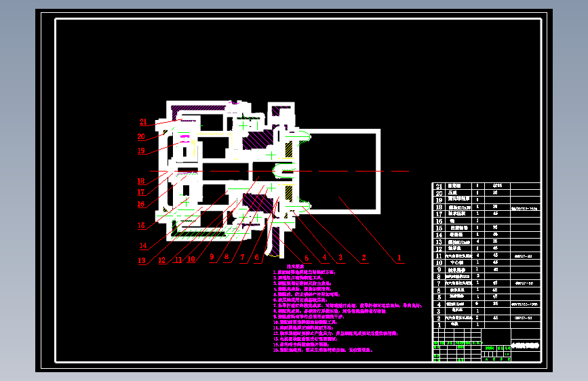Select the red callout number 8 in the drawing

pyautogui.click(x=227, y=257)
